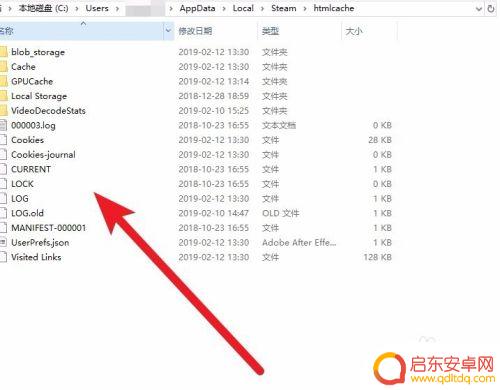
Task: Select the LOG.old file name
Action: click(x=27, y=213)
